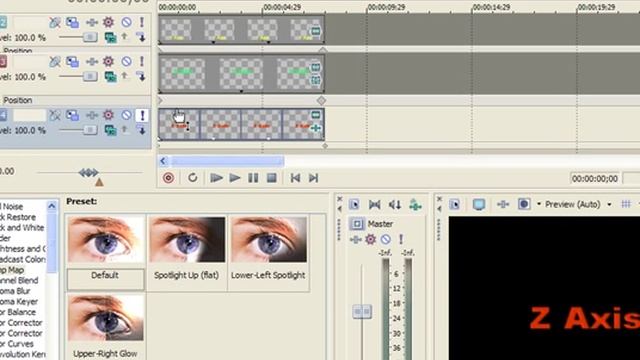This screenshot has height=360, width=640.
Task: Solo the middle video track
Action: point(142,61)
